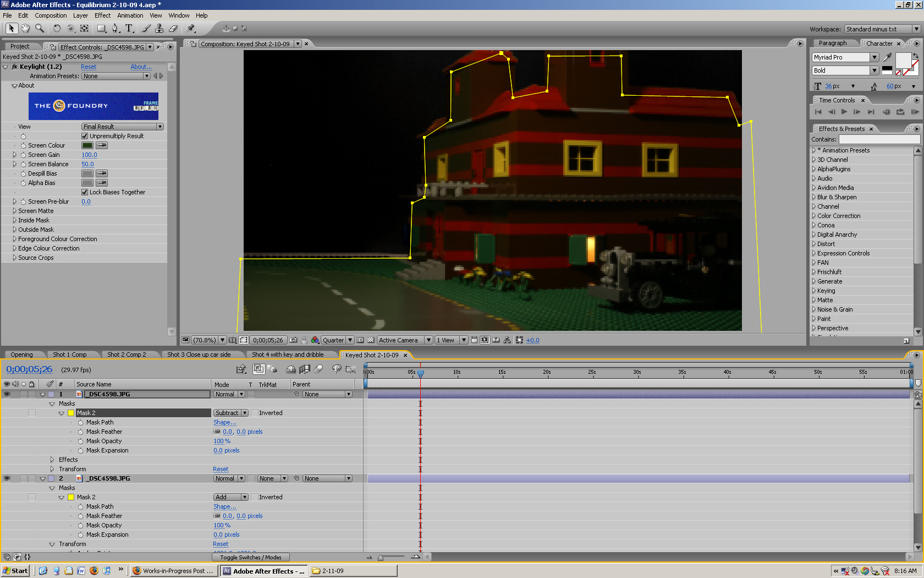Screen dimensions: 924x578
Task: Toggle Unpremultiply Result checkbox
Action: (x=85, y=136)
